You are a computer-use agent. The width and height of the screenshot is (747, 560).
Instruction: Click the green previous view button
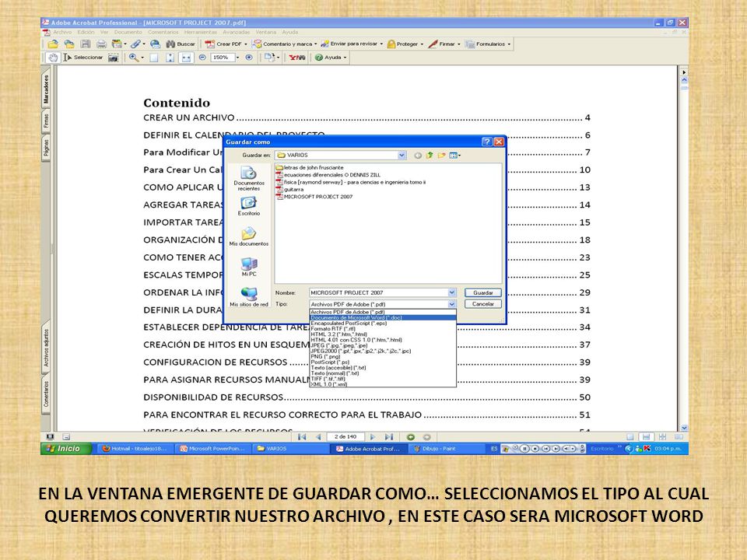coord(411,437)
